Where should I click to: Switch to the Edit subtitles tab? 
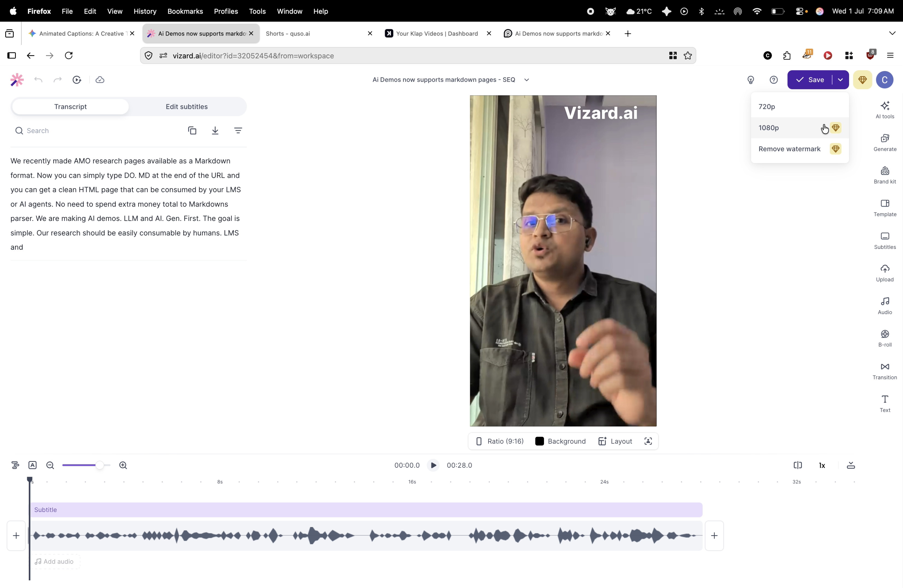[187, 107]
